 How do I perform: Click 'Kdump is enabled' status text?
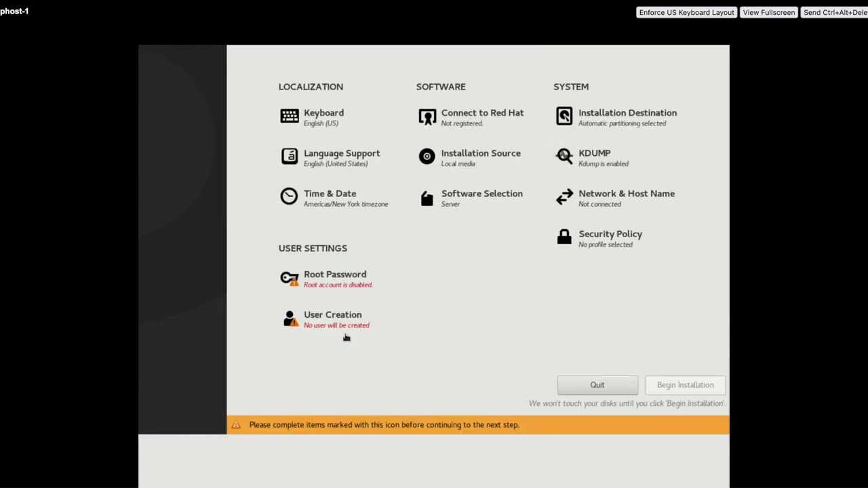[x=604, y=164]
